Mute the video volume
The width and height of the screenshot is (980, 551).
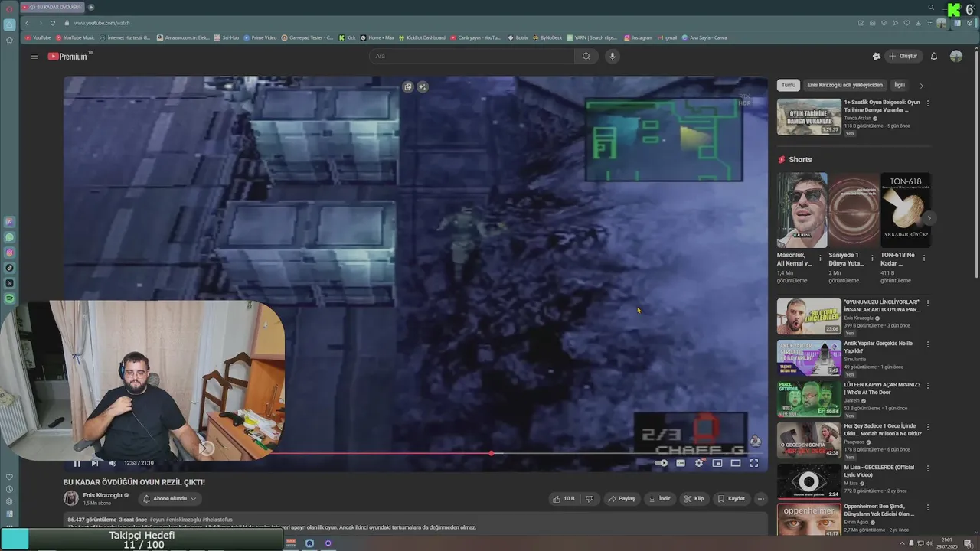point(113,463)
